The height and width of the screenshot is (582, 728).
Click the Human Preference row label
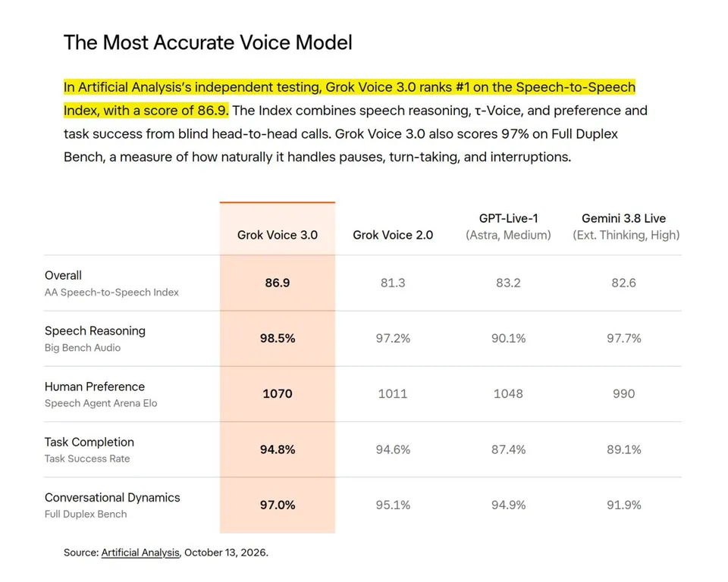95,386
